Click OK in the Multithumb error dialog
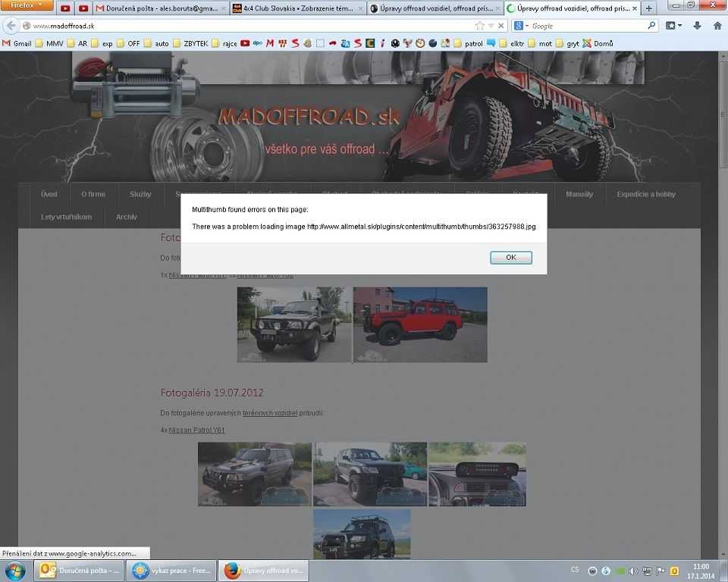 [x=510, y=258]
